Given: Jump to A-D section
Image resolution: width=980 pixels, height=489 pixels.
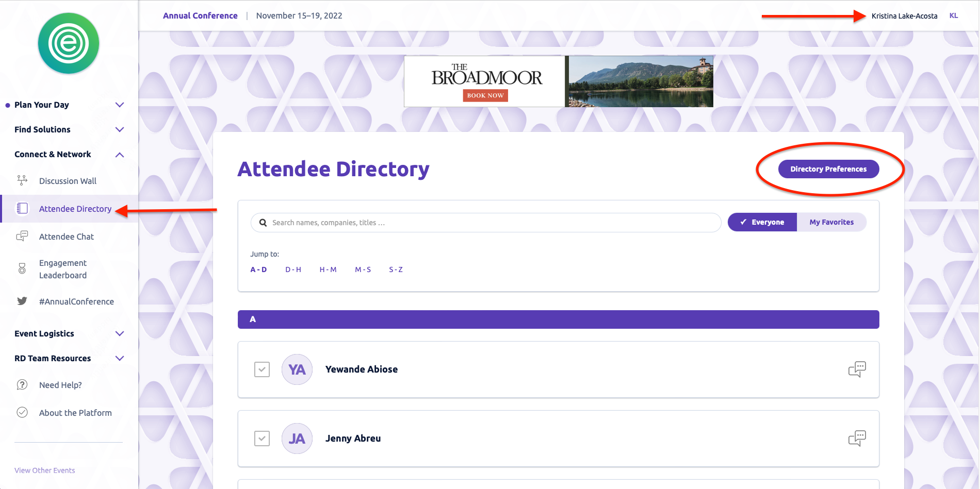Looking at the screenshot, I should [258, 269].
